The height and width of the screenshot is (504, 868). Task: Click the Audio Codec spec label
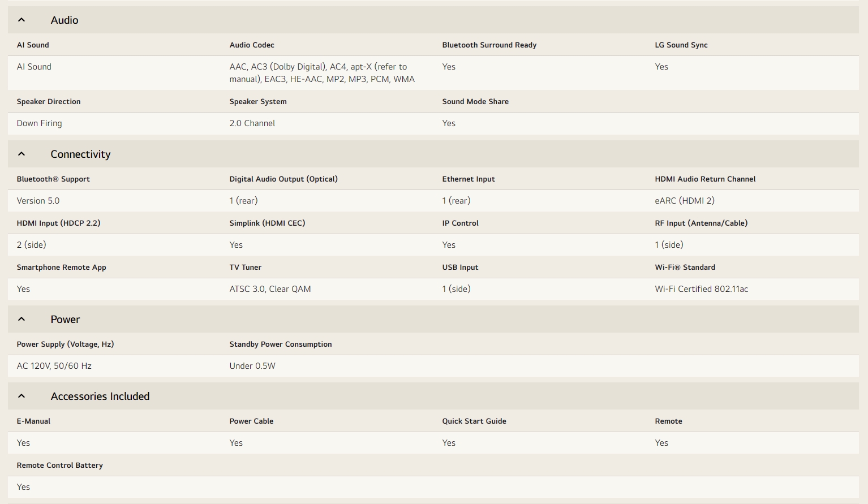coord(252,45)
